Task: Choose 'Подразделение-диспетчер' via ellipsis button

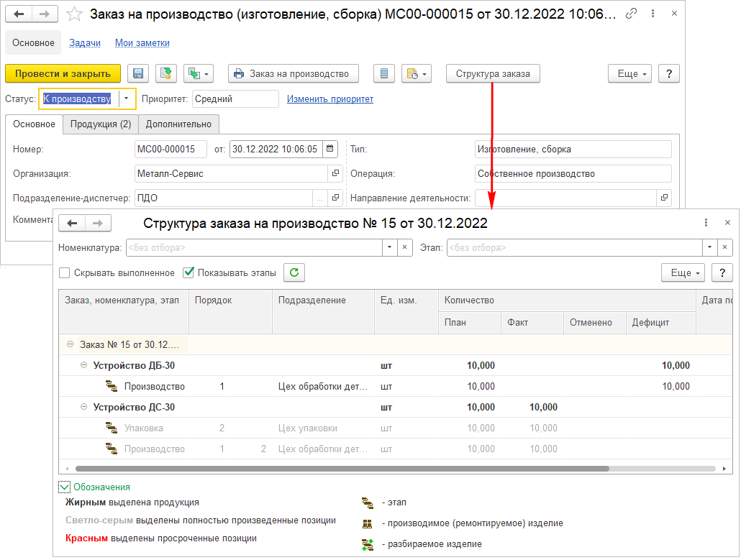Action: click(320, 198)
